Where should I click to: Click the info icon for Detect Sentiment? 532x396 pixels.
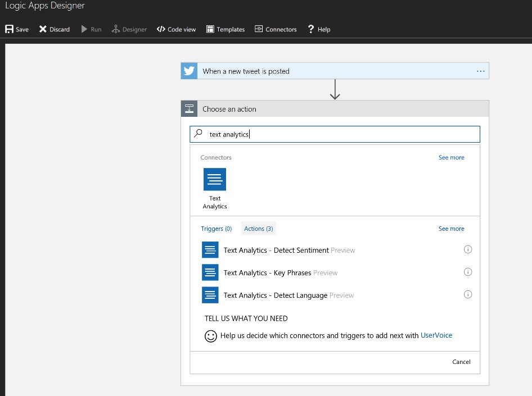pyautogui.click(x=468, y=249)
